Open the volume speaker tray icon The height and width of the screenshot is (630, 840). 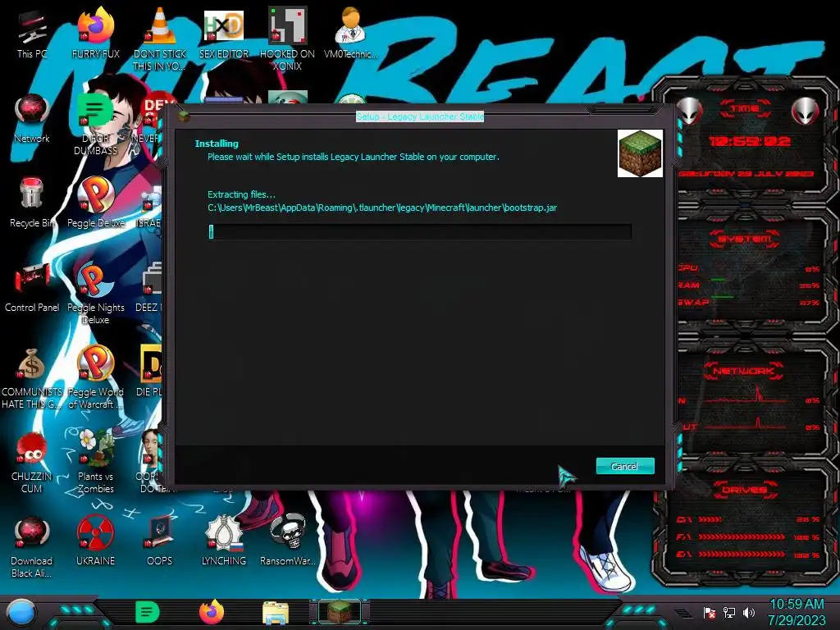748,612
